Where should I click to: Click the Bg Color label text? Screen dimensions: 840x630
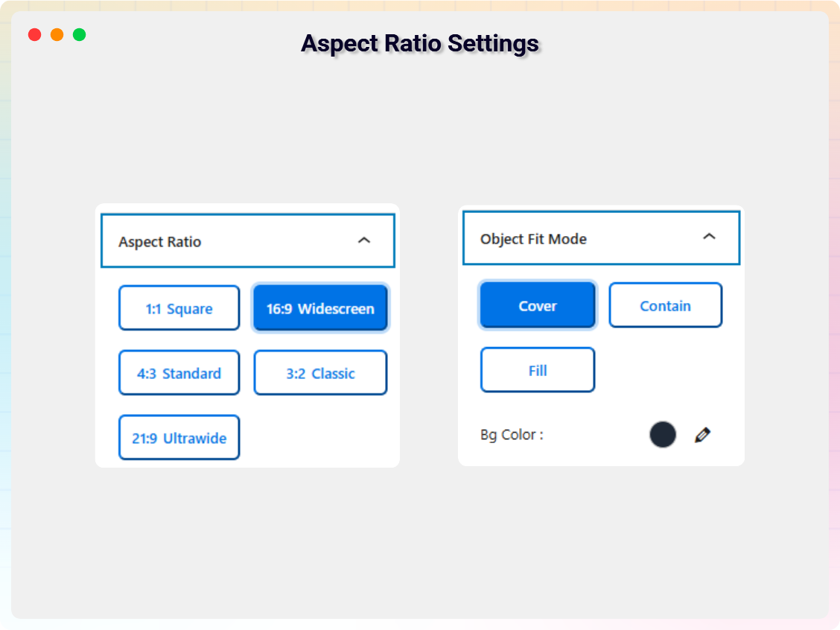coord(512,435)
